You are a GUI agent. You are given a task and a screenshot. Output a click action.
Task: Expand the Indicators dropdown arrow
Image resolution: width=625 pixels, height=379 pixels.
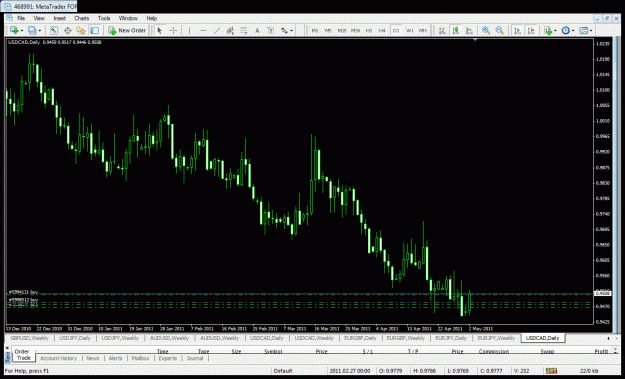[x=556, y=30]
